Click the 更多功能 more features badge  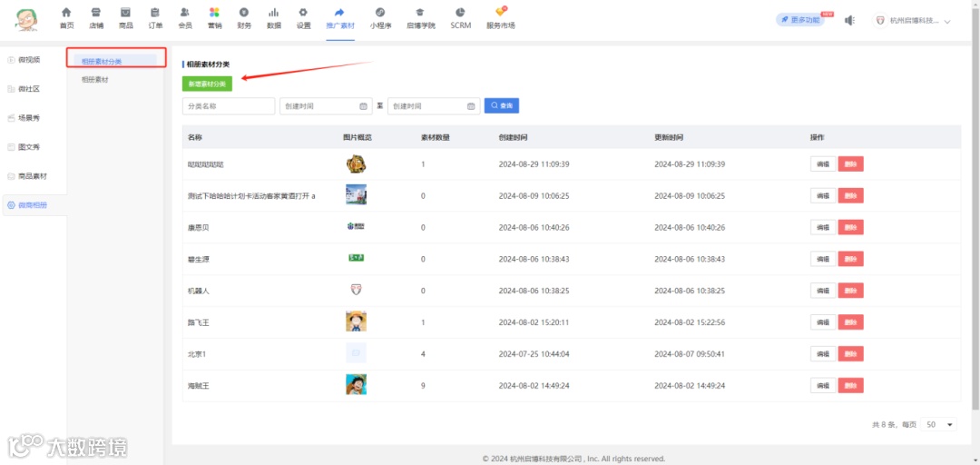pyautogui.click(x=800, y=20)
